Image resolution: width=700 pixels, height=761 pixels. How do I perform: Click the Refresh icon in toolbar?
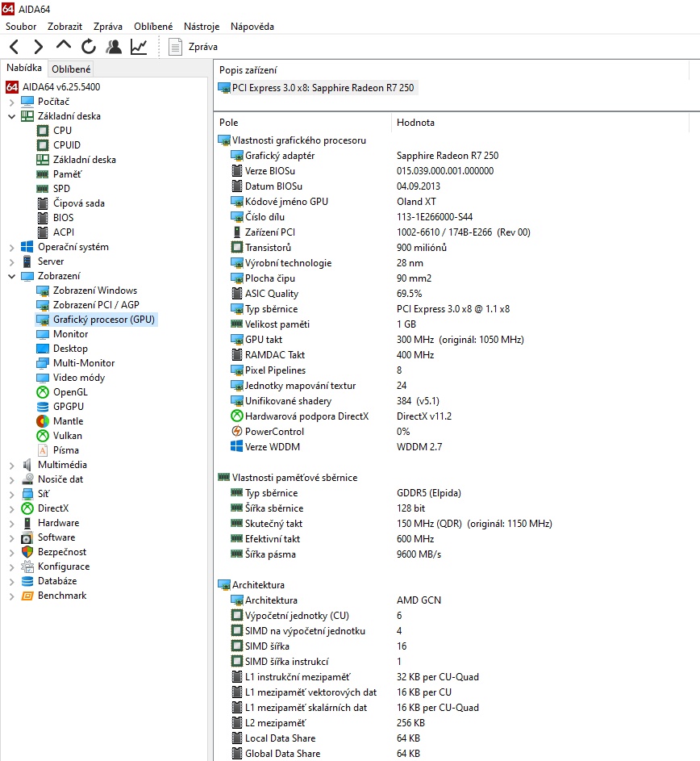pyautogui.click(x=89, y=47)
